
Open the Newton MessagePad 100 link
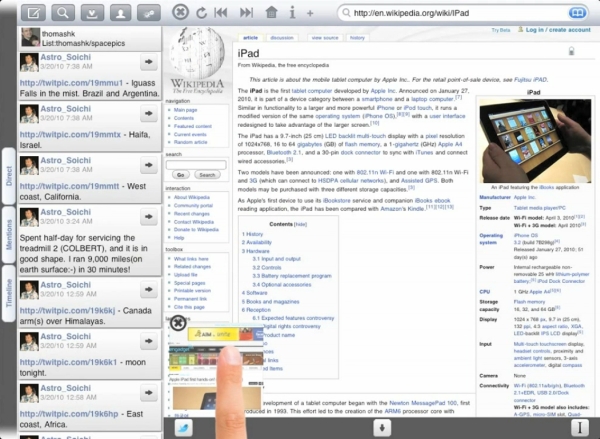pos(423,403)
